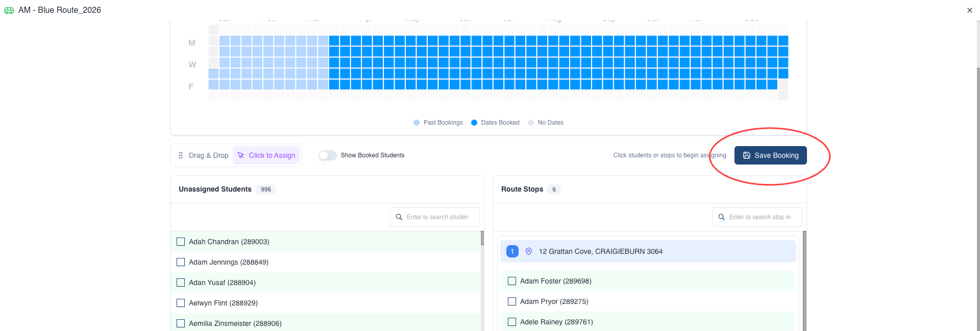
Task: Click the cursor icon beside Click to Assign
Action: pos(241,155)
